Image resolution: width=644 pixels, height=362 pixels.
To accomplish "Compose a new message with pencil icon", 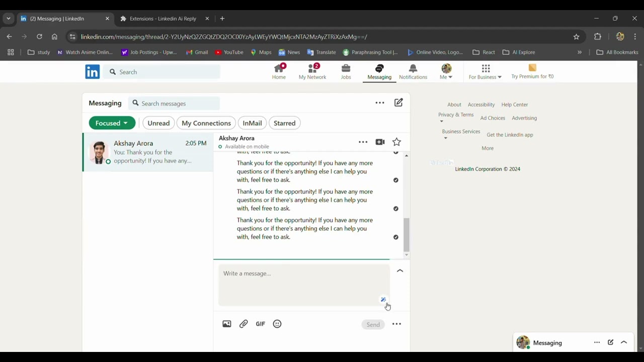I will pos(398,103).
